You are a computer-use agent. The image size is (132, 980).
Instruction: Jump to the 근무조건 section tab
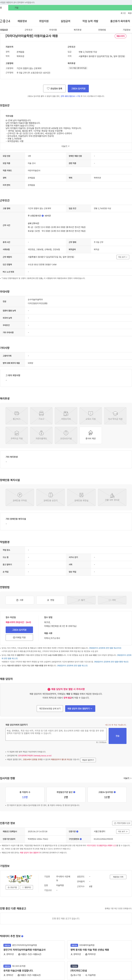pyautogui.click(x=29, y=30)
